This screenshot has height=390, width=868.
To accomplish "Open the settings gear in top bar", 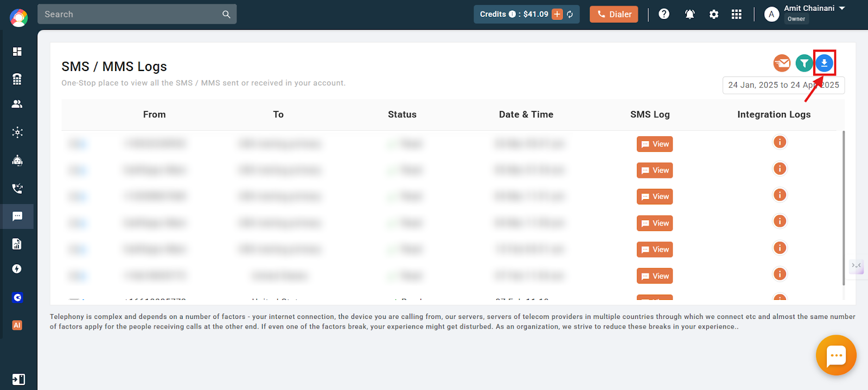I will (714, 14).
